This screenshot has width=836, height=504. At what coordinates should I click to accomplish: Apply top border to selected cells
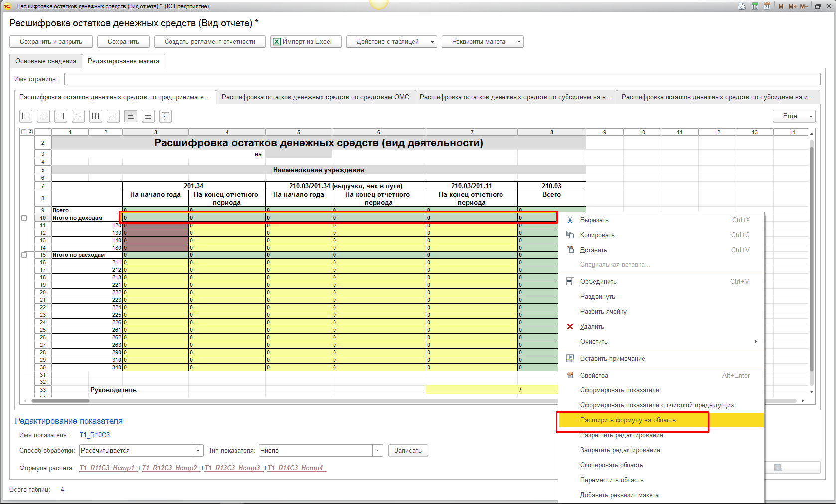pos(43,116)
